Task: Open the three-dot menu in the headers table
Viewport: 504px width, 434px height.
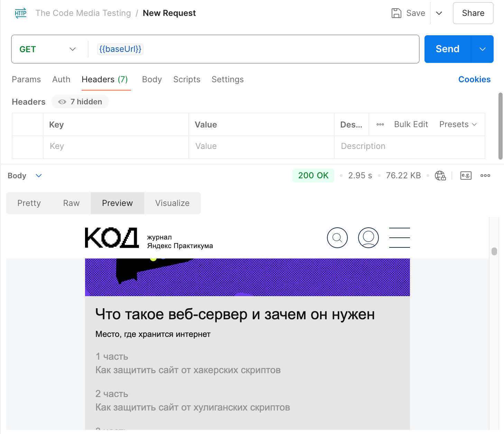Action: (x=380, y=124)
